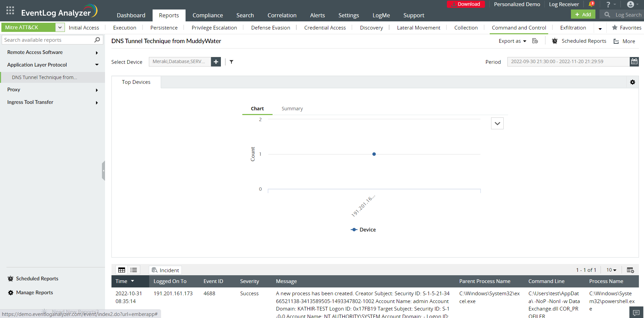Select the Discovery tactic tab
644x318 pixels.
371,28
